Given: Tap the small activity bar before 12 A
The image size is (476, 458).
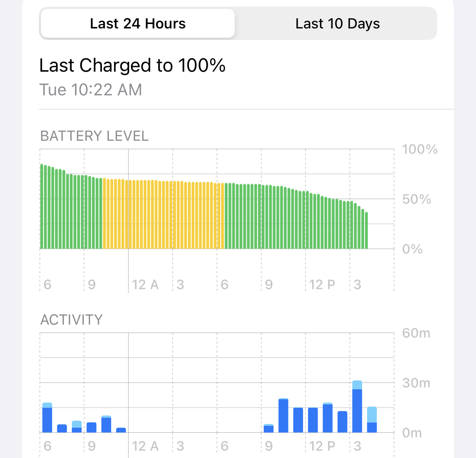Looking at the screenshot, I should coord(121,430).
